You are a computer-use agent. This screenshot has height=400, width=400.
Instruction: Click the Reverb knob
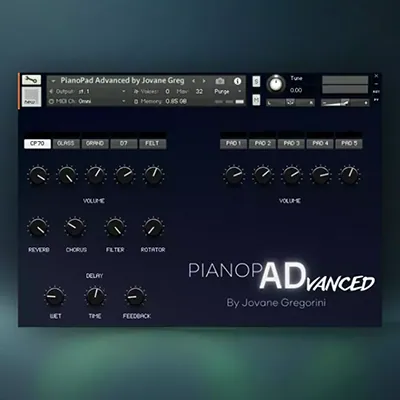coord(38,228)
